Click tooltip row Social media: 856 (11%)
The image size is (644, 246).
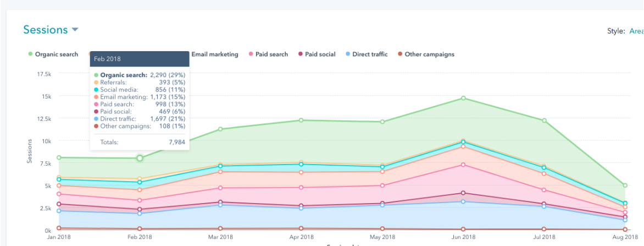(x=140, y=90)
